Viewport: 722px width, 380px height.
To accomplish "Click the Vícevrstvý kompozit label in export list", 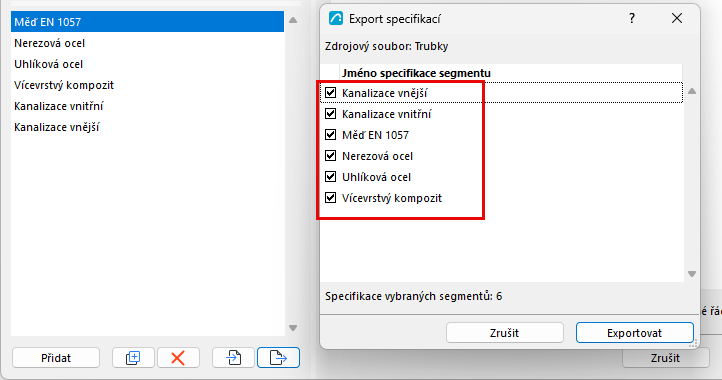I will tap(392, 198).
